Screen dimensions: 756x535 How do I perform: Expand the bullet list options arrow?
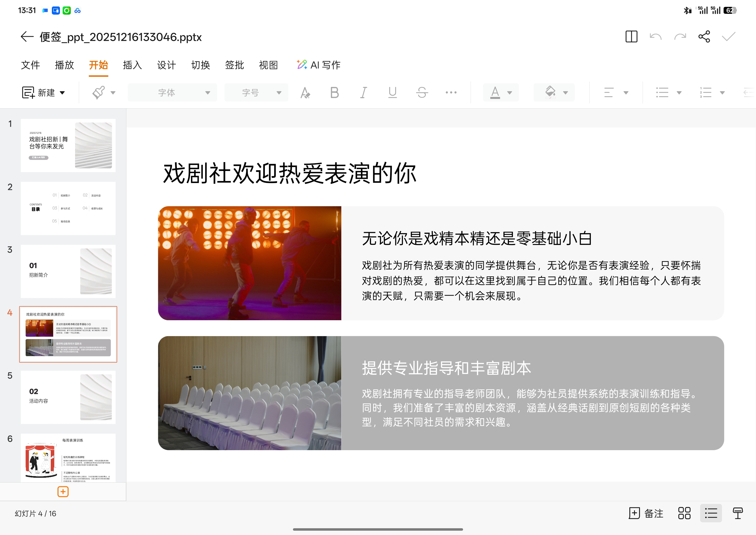679,93
